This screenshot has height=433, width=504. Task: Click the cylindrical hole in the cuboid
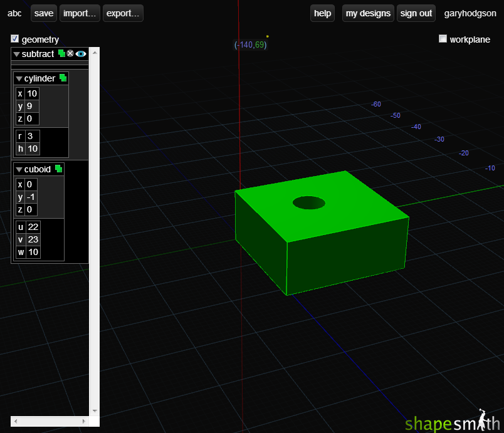pyautogui.click(x=309, y=202)
